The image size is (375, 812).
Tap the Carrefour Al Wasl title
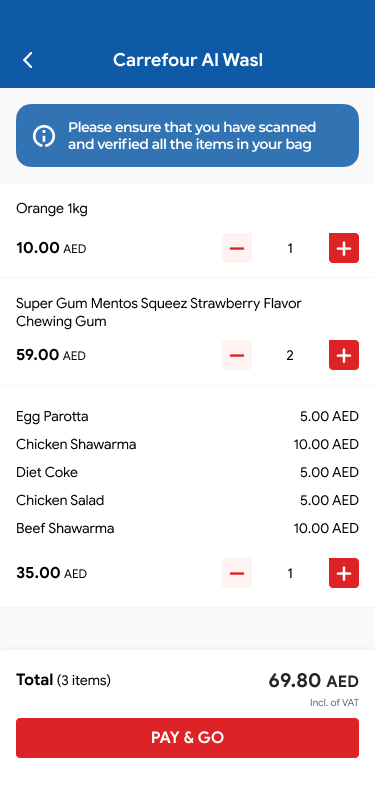tap(188, 60)
